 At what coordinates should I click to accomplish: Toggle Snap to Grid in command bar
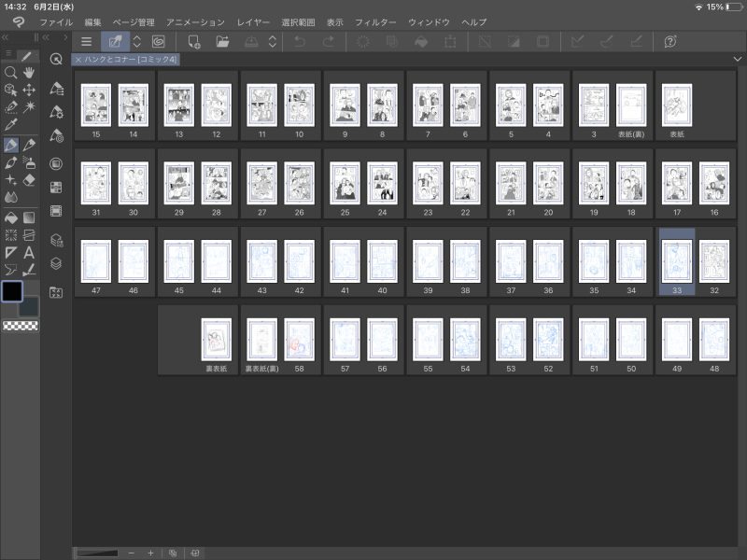(x=636, y=42)
